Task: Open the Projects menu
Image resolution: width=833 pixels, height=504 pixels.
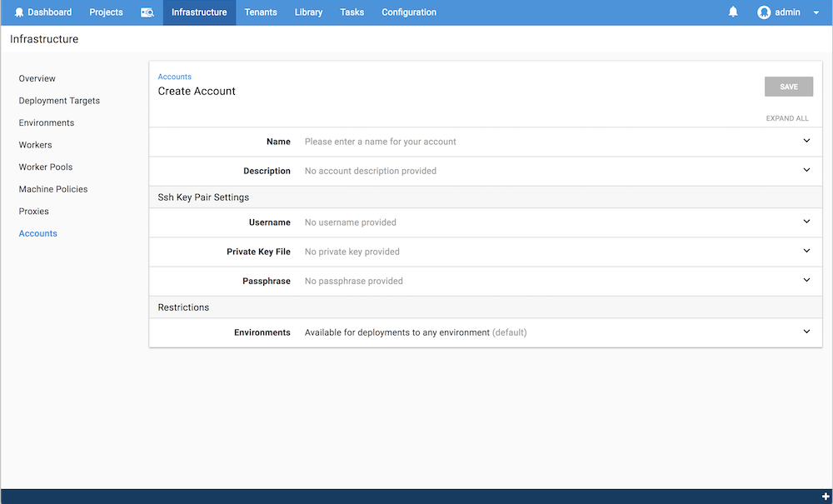Action: click(x=107, y=12)
